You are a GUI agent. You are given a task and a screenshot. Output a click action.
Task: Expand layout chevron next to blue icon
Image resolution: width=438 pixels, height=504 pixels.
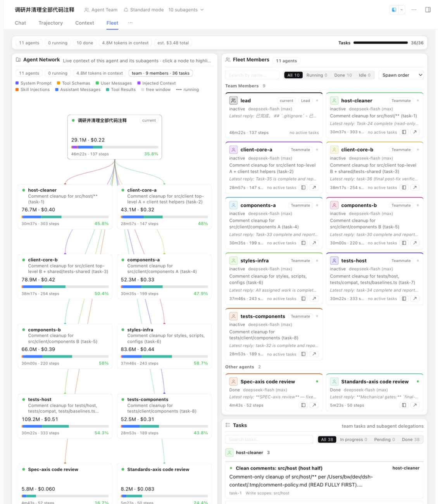(402, 10)
